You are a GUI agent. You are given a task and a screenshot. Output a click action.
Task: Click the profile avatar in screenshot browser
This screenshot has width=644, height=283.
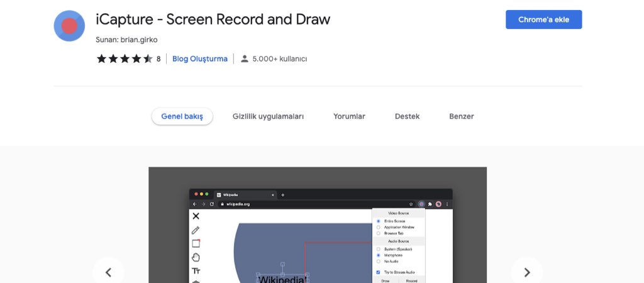(x=438, y=204)
